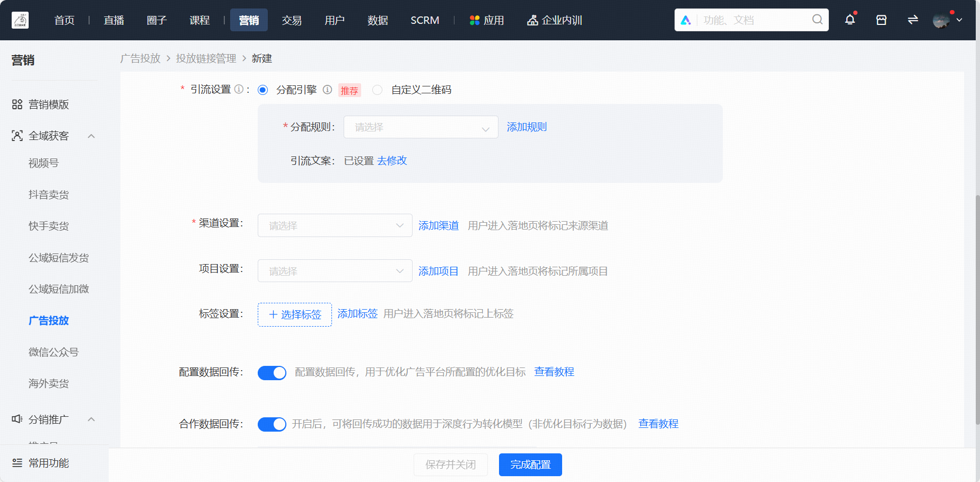Click the 完成配置 button
Viewport: 980px width, 482px height.
coord(530,465)
